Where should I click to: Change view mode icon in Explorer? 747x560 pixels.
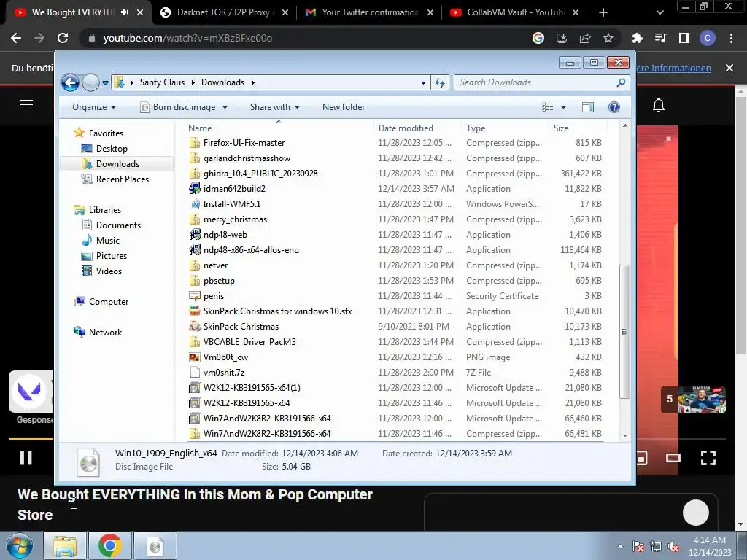pos(547,107)
